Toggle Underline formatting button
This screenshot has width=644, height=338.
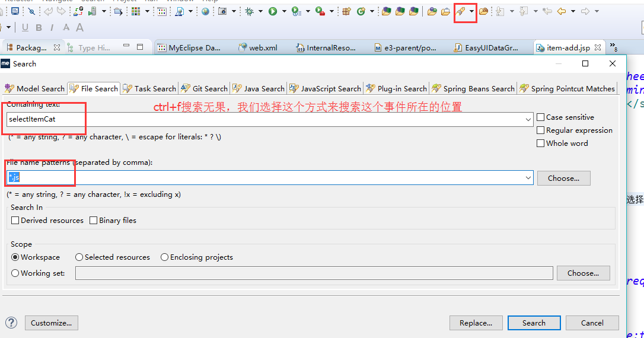pyautogui.click(x=25, y=27)
